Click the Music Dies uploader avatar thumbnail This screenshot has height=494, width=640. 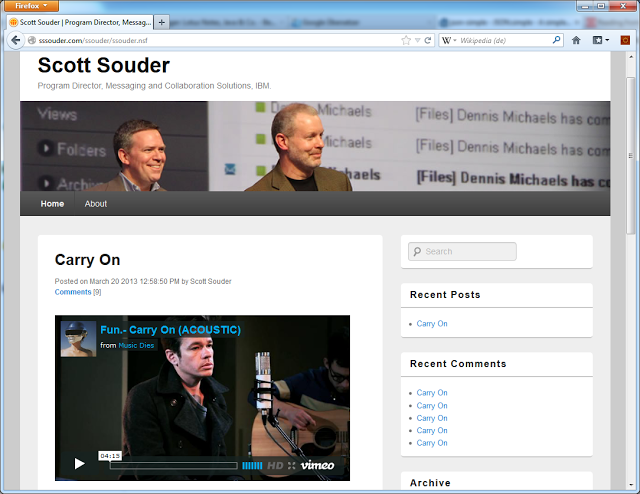click(x=78, y=338)
